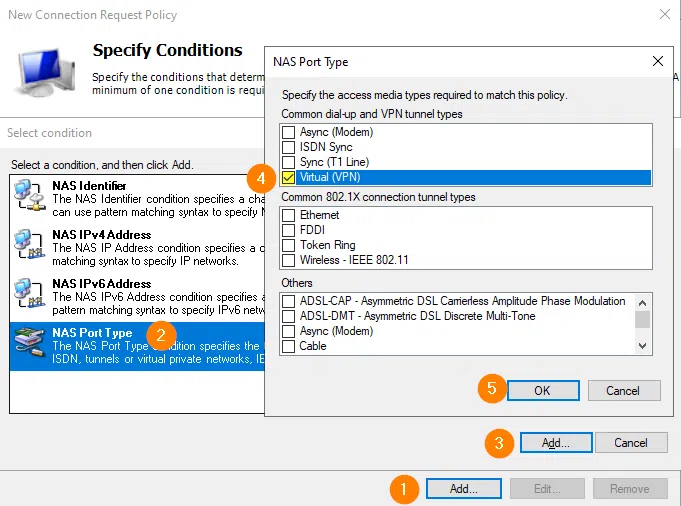Image resolution: width=681 pixels, height=506 pixels.
Task: Check the Token Ring checkbox
Action: (x=289, y=245)
